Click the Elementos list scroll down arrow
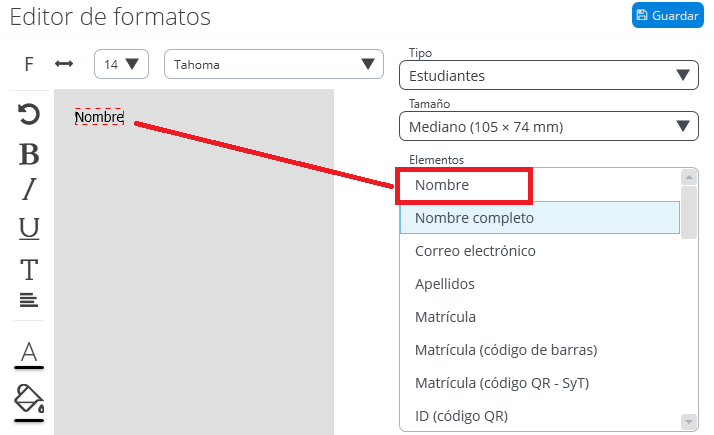The height and width of the screenshot is (435, 714). tap(688, 421)
